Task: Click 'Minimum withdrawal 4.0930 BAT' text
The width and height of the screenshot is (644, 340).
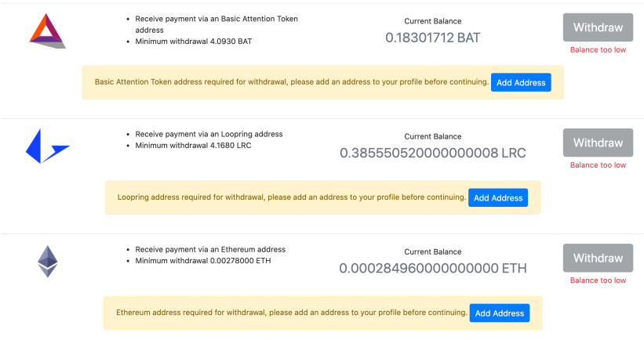Action: (194, 42)
